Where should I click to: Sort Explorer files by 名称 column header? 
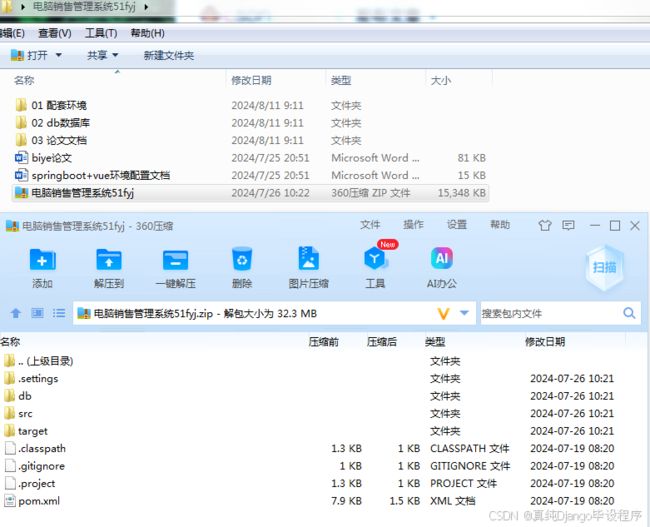click(x=24, y=80)
